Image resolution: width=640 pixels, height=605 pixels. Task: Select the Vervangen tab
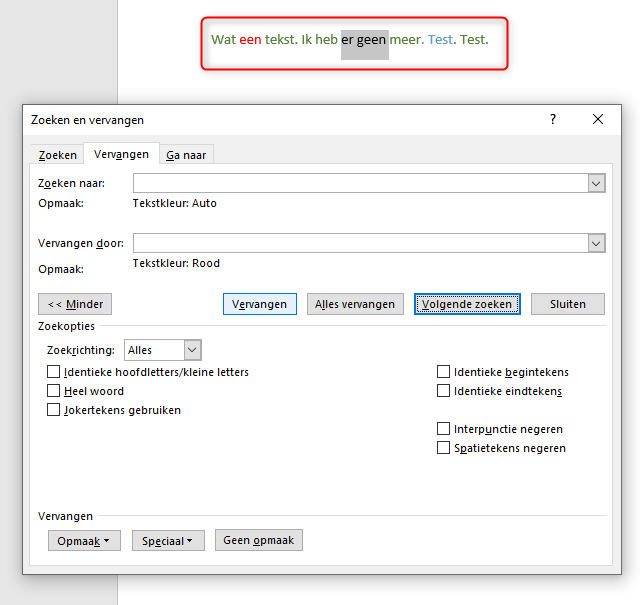pyautogui.click(x=121, y=154)
